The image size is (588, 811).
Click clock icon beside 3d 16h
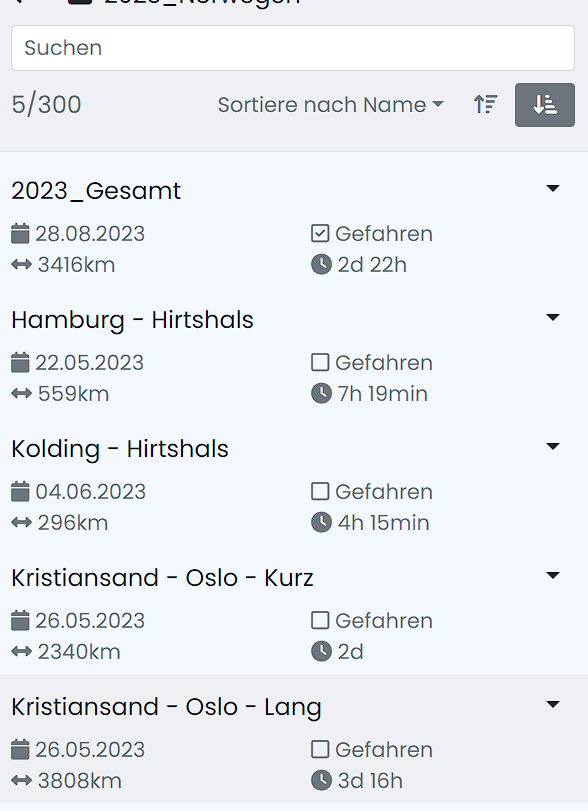click(321, 780)
